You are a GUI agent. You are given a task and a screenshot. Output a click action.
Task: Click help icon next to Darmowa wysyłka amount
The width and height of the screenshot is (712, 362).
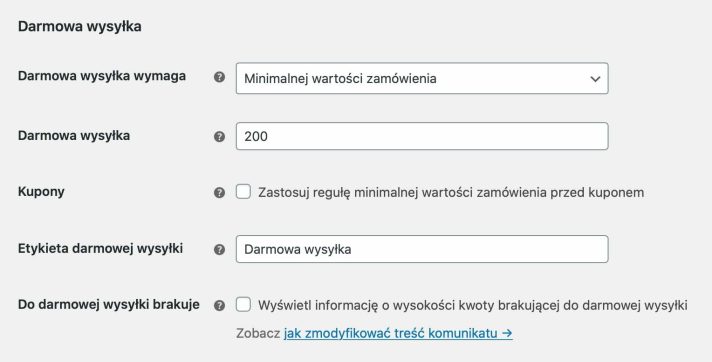[x=219, y=137]
